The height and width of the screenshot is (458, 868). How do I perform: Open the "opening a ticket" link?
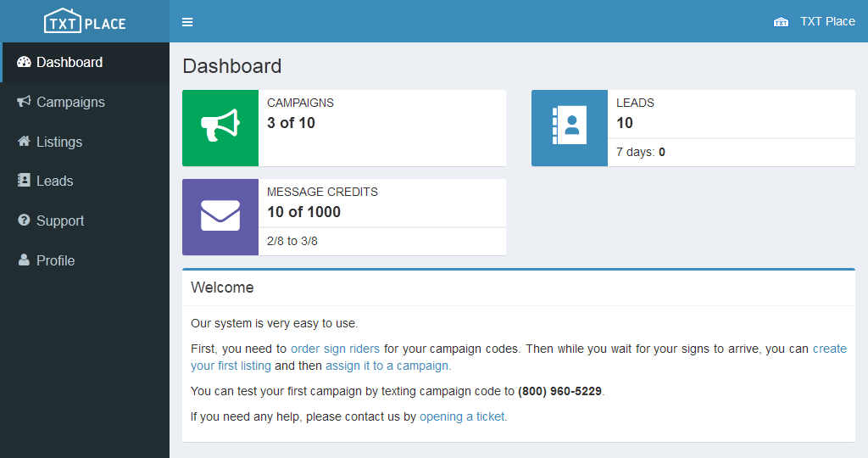point(462,416)
